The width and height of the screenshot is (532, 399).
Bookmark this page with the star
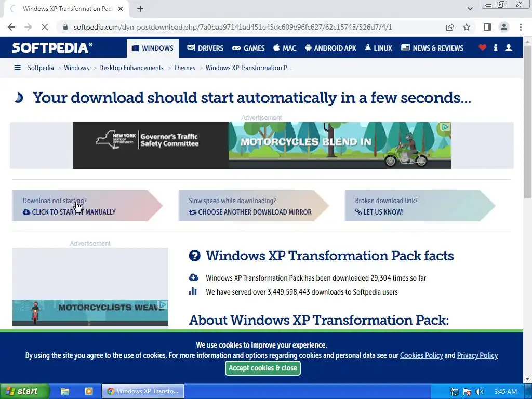(x=467, y=27)
